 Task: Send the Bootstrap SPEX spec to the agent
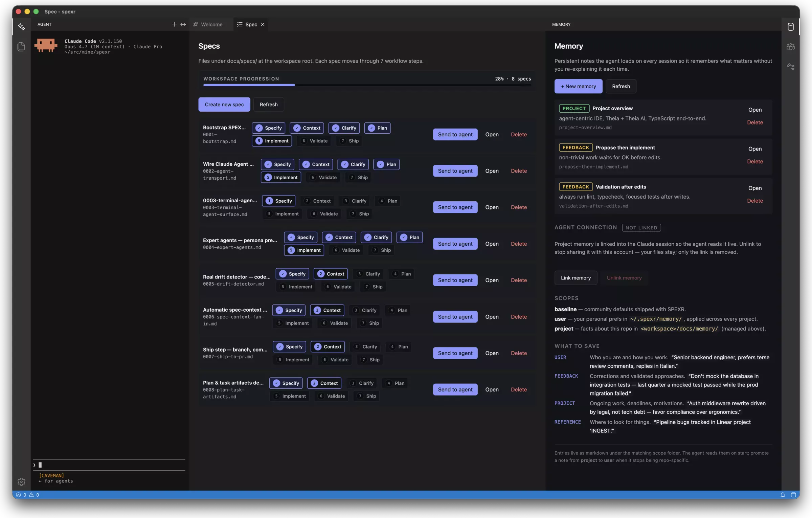pos(455,134)
